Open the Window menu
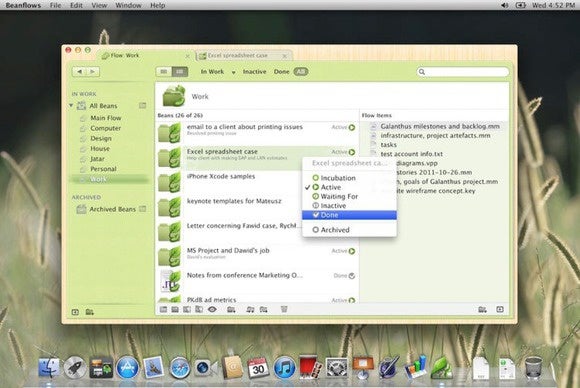 point(128,5)
